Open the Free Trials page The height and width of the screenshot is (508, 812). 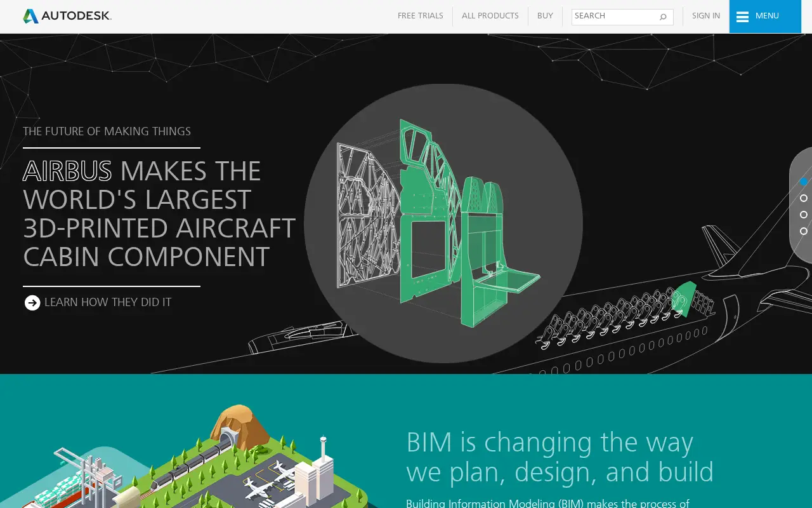(421, 16)
